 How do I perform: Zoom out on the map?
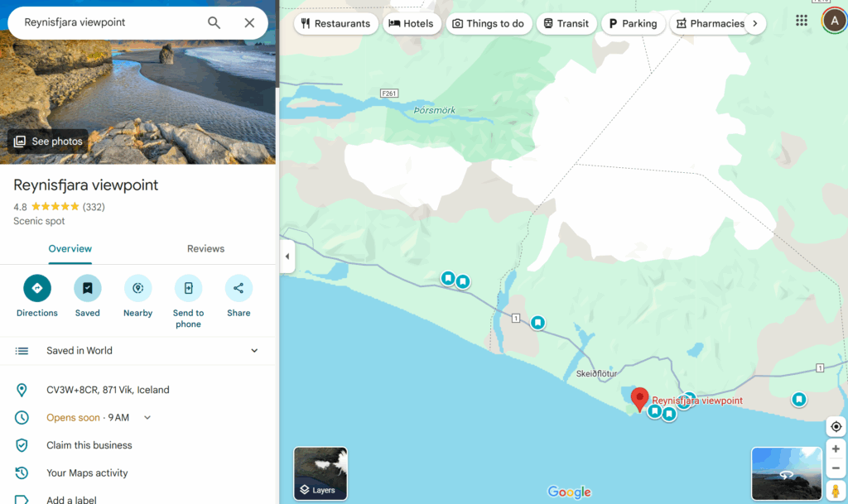pyautogui.click(x=836, y=468)
